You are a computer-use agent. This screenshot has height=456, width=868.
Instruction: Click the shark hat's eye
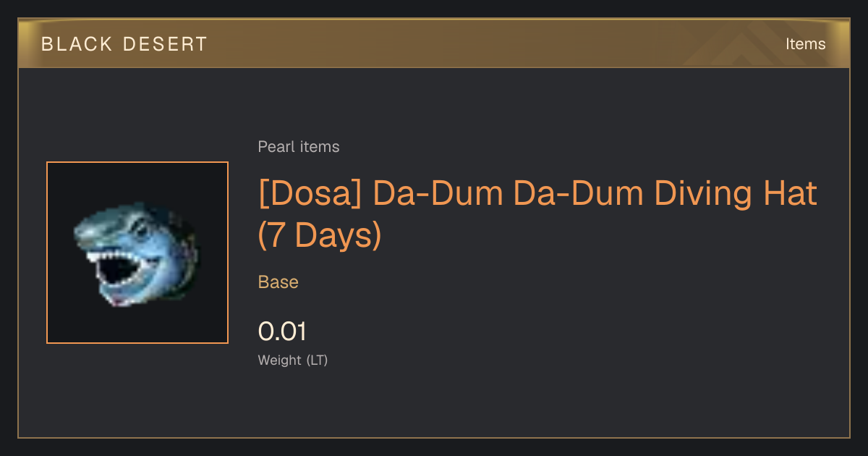142,232
